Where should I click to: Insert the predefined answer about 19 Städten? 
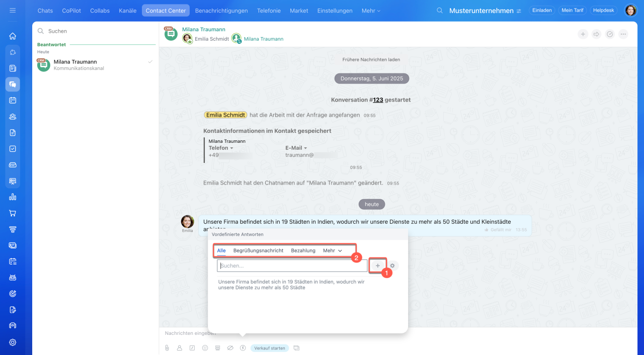(292, 285)
